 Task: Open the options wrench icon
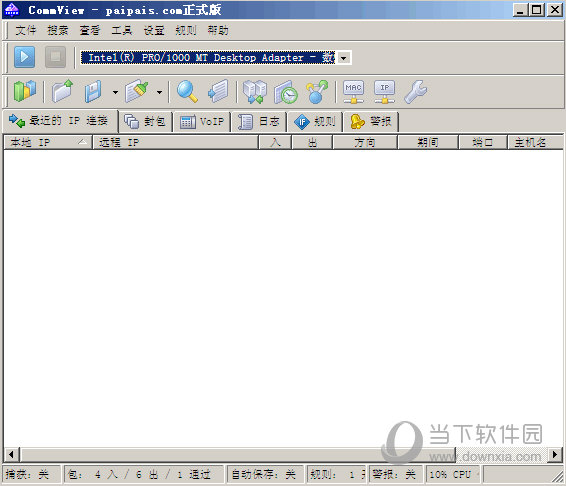tap(415, 92)
